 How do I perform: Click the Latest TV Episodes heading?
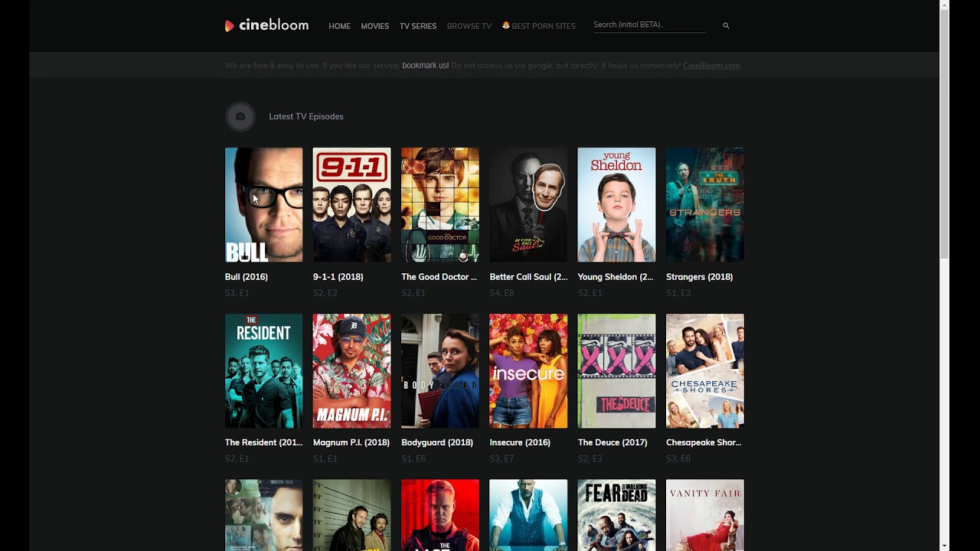306,116
